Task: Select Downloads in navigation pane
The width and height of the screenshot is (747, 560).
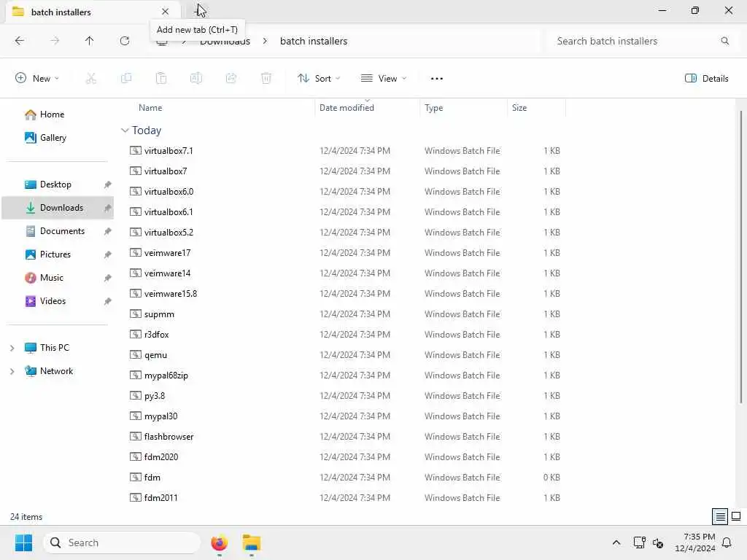Action: pyautogui.click(x=58, y=208)
